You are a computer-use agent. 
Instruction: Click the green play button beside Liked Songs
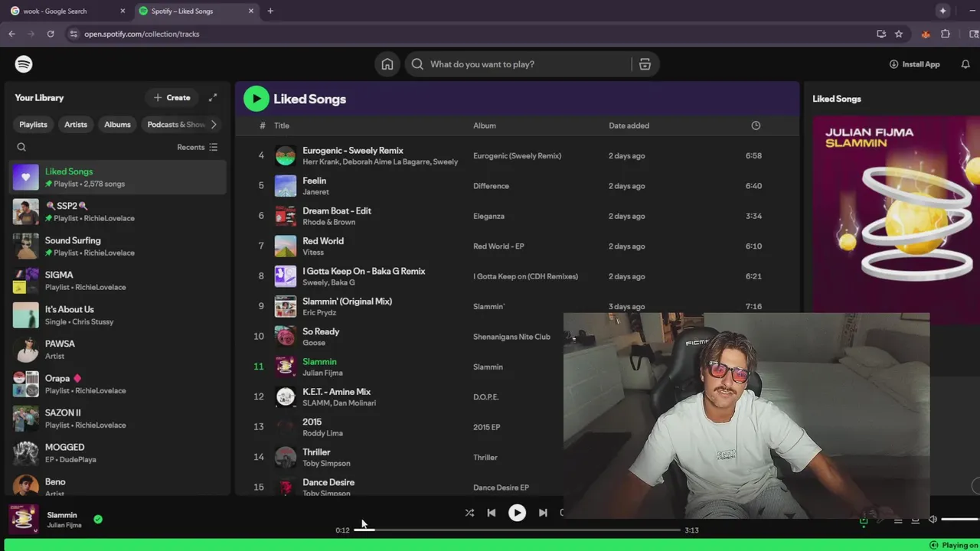point(256,98)
